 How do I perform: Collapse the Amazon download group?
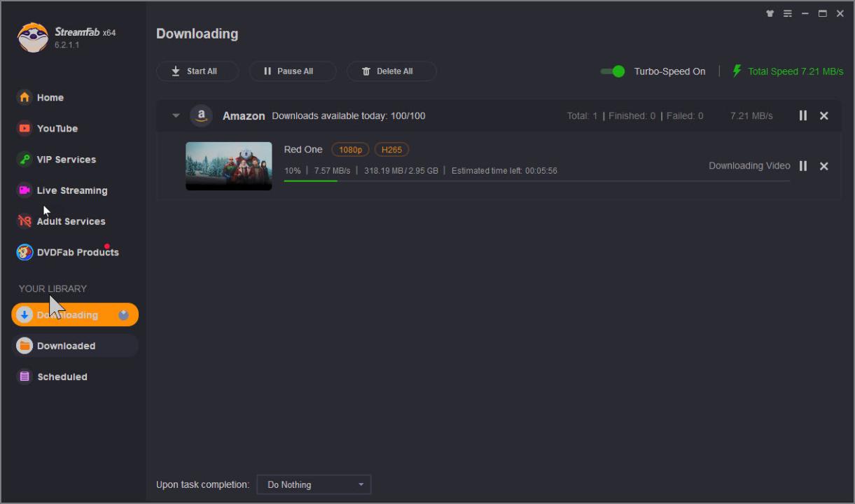(176, 115)
